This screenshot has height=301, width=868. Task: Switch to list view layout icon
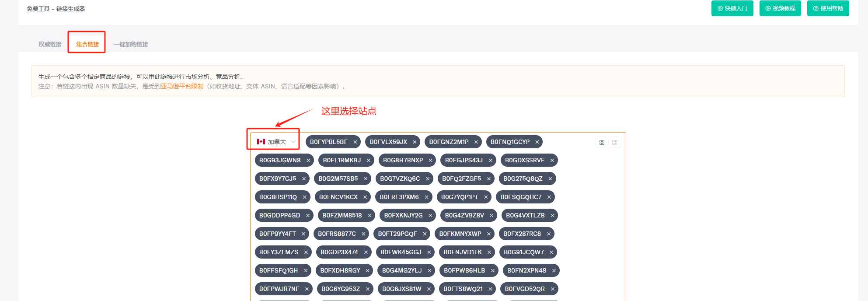coord(614,142)
